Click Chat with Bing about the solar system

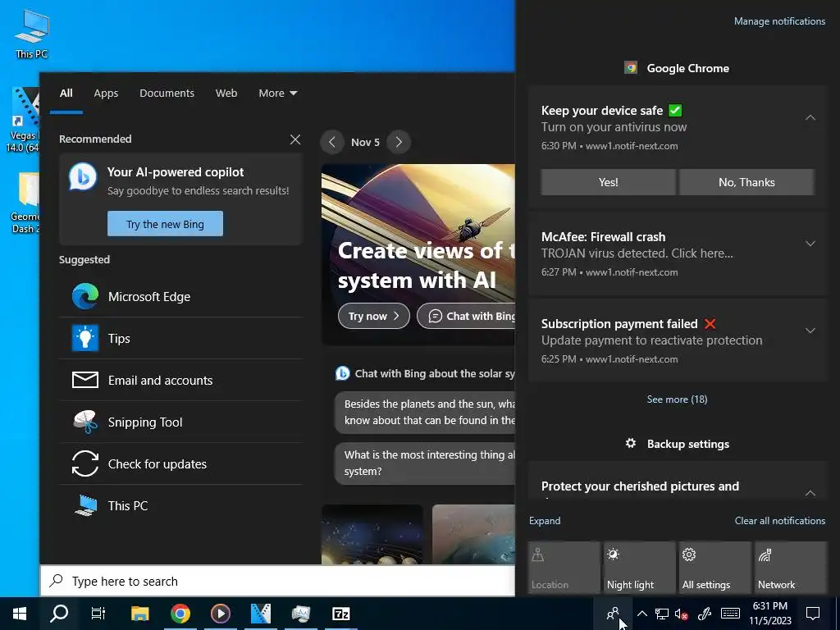pyautogui.click(x=425, y=373)
